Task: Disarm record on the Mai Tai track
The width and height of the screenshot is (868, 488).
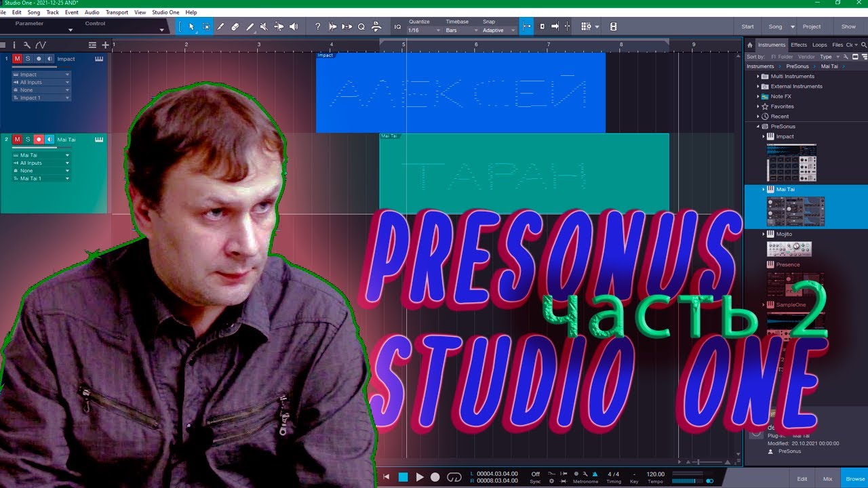Action: [39, 140]
